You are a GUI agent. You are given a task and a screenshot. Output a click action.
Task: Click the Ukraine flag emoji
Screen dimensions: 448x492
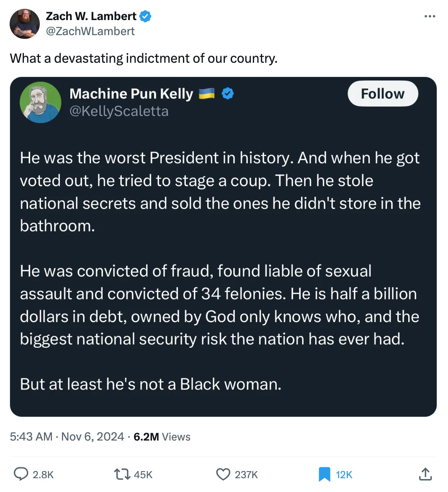coord(206,93)
